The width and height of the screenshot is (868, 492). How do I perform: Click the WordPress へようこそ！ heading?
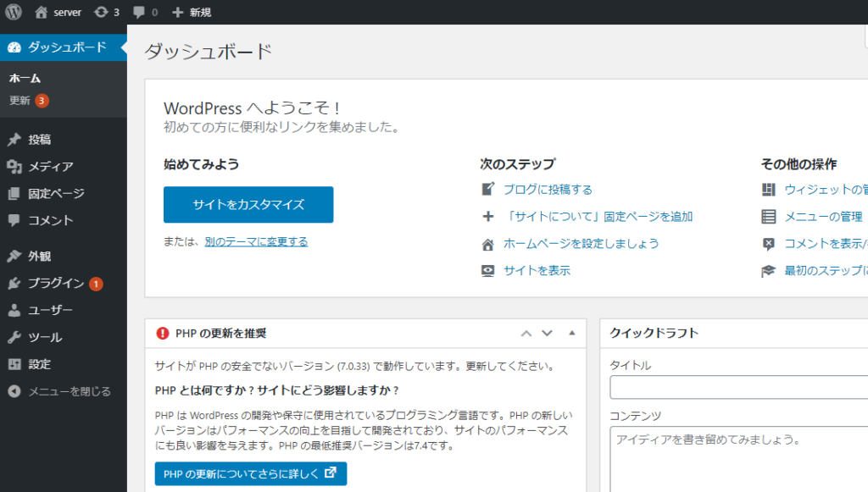point(253,108)
